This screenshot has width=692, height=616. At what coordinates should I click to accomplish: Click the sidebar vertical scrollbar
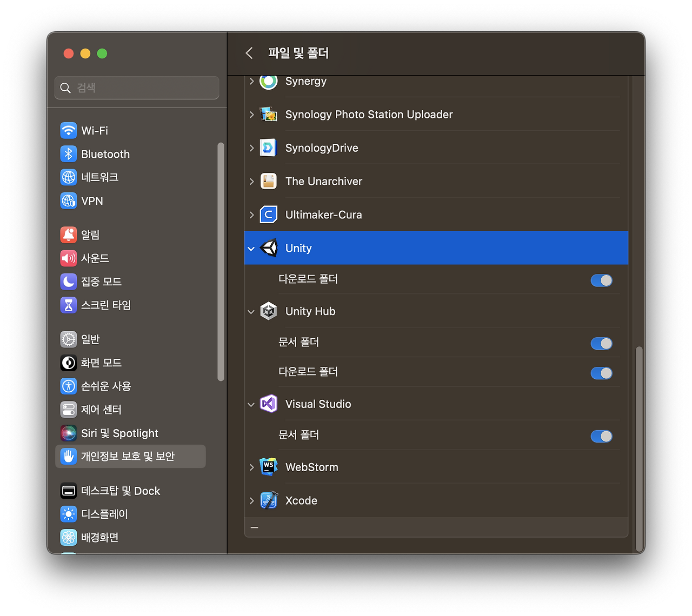coord(221,262)
